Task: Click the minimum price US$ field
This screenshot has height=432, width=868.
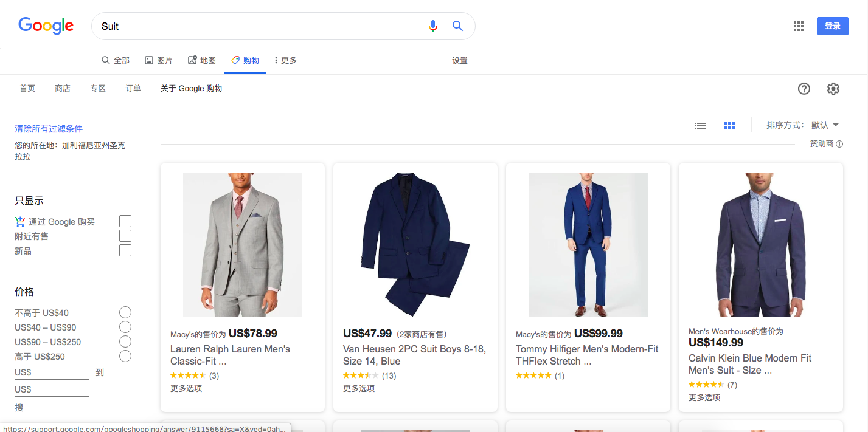Action: click(x=52, y=372)
